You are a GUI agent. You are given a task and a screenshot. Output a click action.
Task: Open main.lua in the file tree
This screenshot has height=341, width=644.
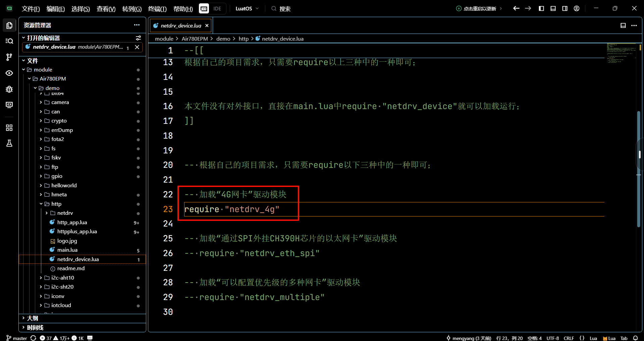click(67, 250)
